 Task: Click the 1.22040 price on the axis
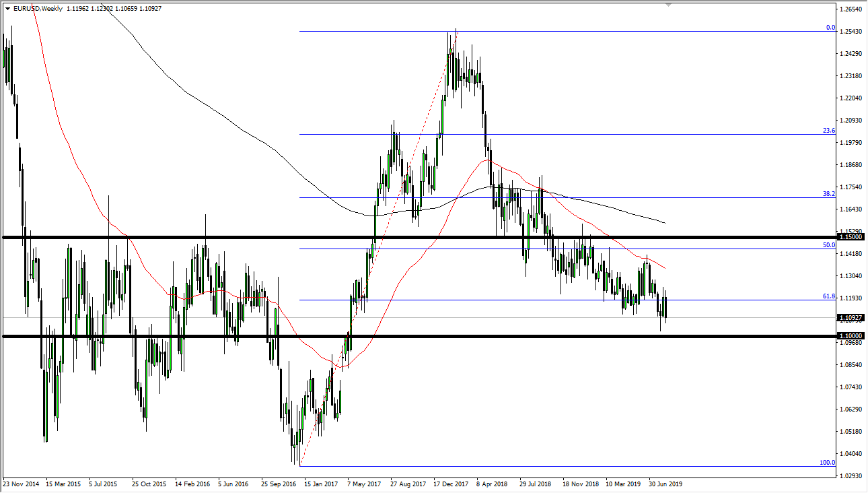tap(850, 98)
